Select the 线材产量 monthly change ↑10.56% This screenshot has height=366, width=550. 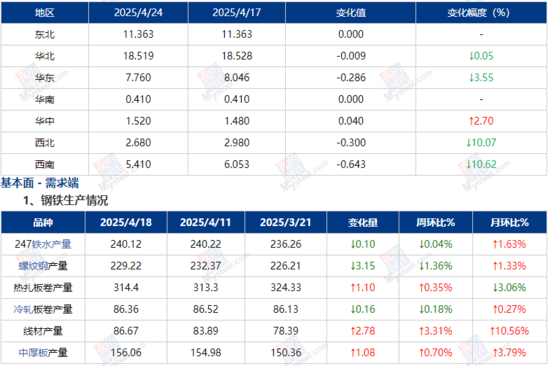[x=509, y=331]
